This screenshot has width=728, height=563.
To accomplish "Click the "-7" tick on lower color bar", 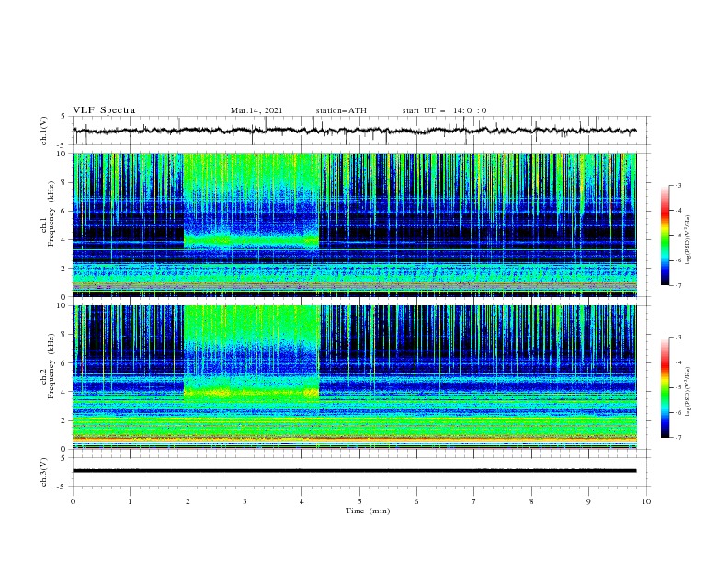I will pos(678,438).
